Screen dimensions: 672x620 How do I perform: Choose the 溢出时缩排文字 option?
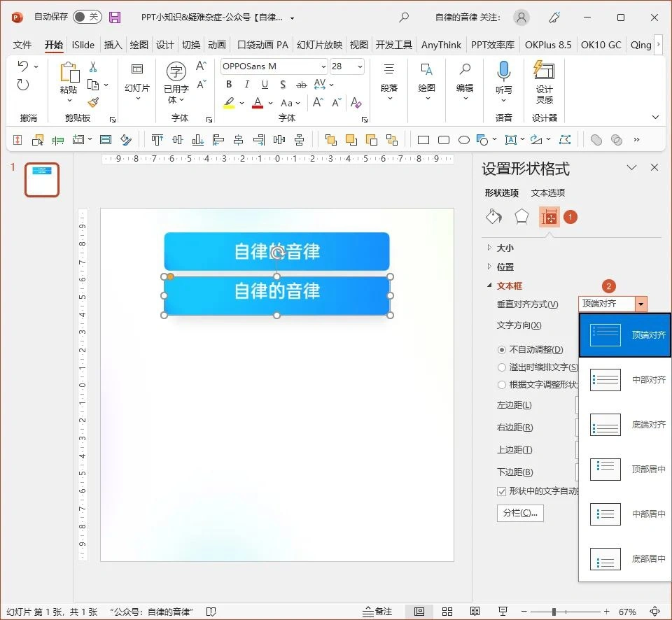(x=502, y=367)
